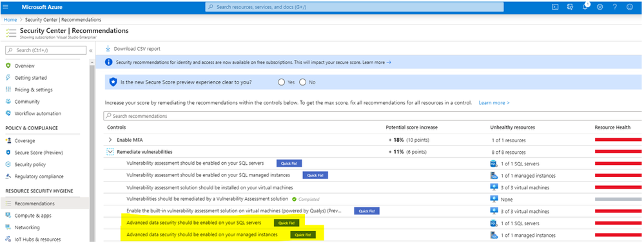This screenshot has height=244, width=644.
Task: Select the No radio button
Action: 303,82
